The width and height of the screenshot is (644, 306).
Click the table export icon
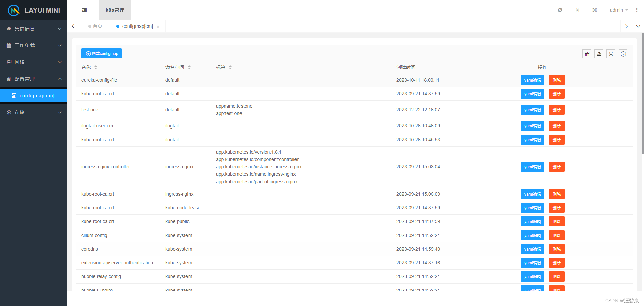599,54
